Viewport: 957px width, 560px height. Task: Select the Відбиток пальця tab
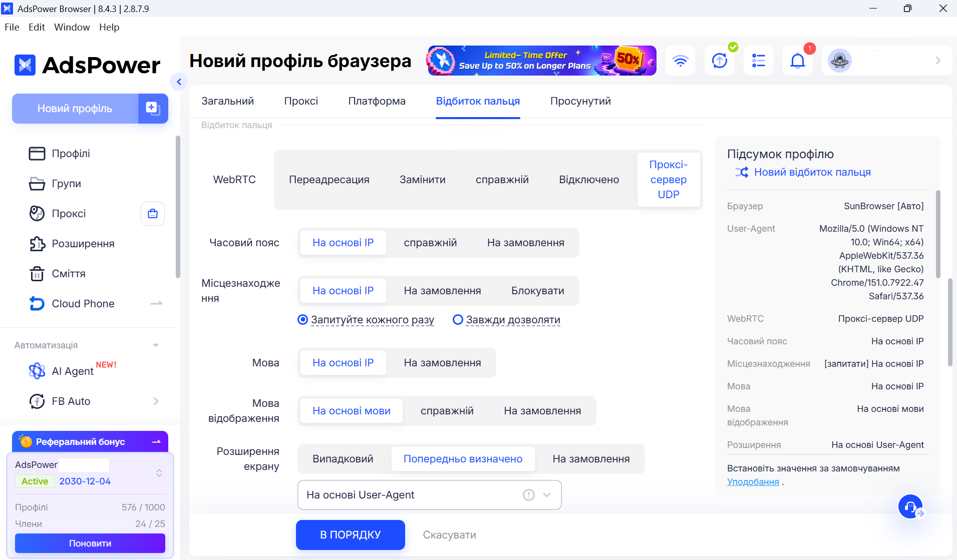point(478,101)
